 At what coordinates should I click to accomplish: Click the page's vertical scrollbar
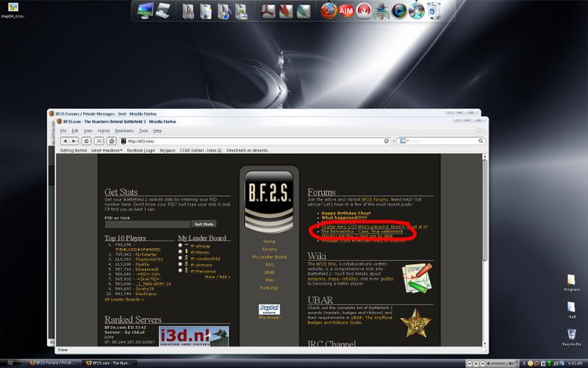pyautogui.click(x=484, y=210)
